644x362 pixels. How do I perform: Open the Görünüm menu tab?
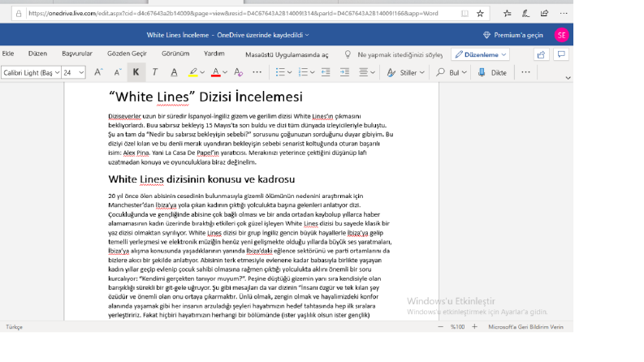click(175, 54)
